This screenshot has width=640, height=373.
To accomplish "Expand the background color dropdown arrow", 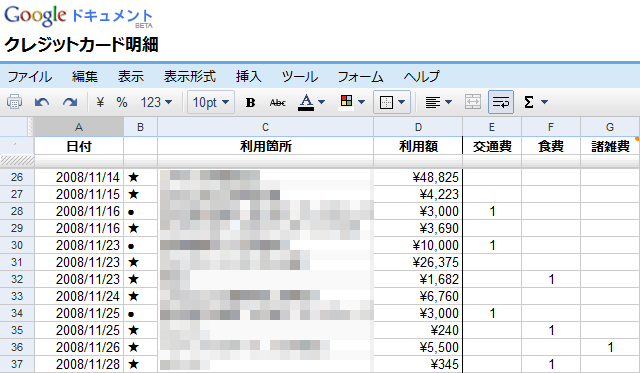I will 361,102.
